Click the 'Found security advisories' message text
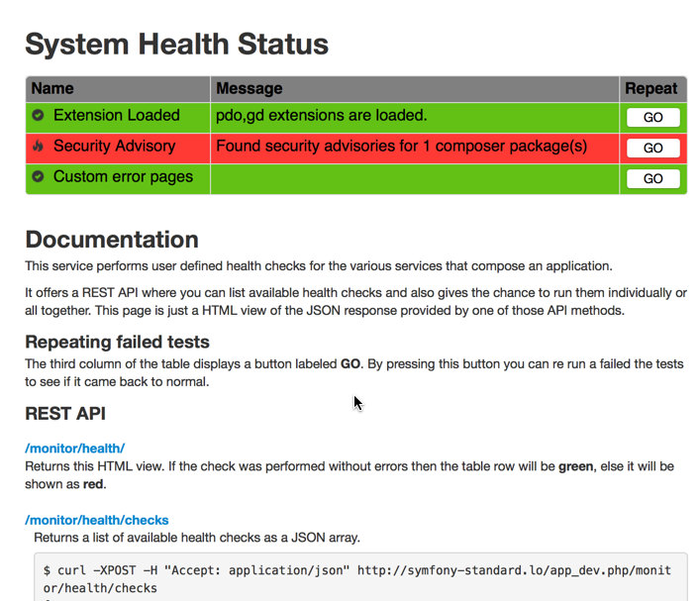Image resolution: width=700 pixels, height=601 pixels. click(x=401, y=147)
